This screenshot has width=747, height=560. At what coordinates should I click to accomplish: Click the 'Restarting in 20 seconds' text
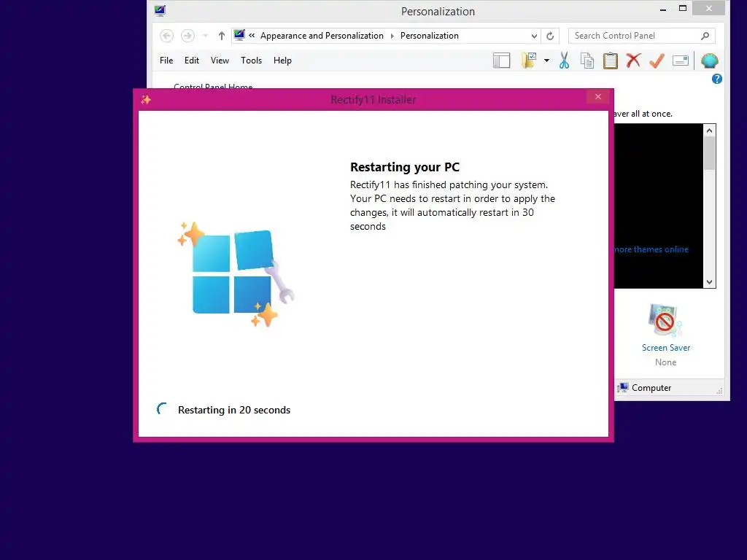tap(234, 410)
